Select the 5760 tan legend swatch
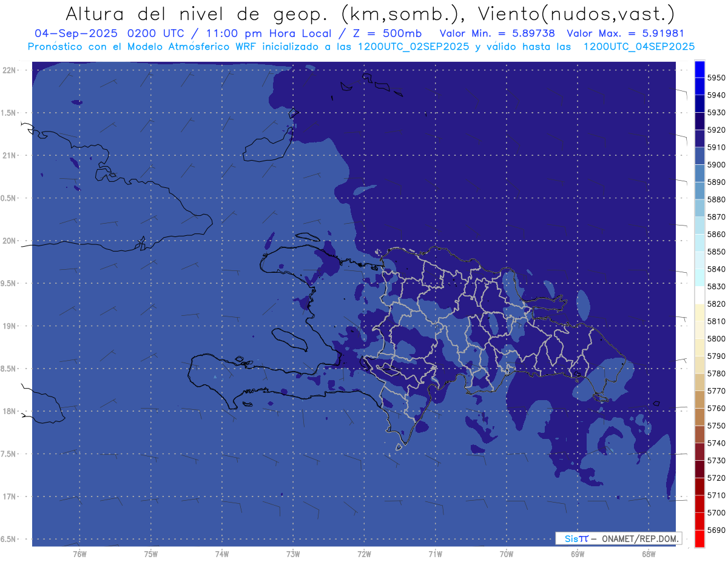 tap(699, 400)
